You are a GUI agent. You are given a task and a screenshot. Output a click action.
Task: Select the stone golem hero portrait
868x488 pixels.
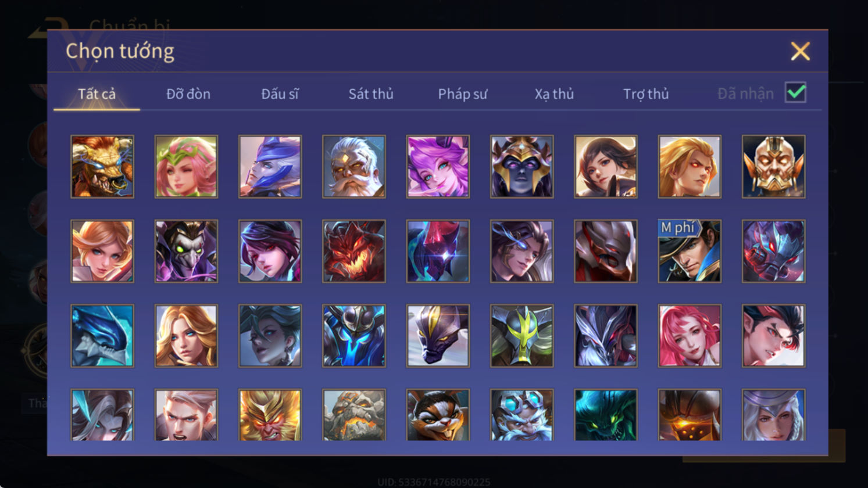point(354,415)
